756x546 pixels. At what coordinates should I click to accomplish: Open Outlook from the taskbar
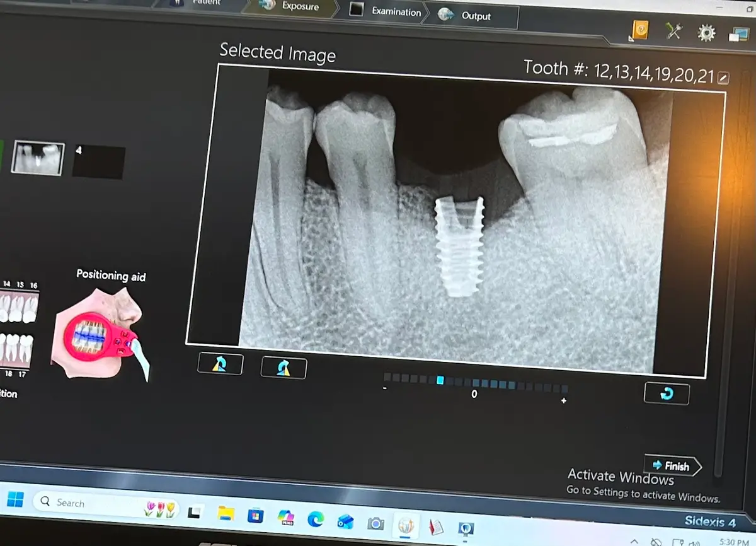pyautogui.click(x=345, y=521)
